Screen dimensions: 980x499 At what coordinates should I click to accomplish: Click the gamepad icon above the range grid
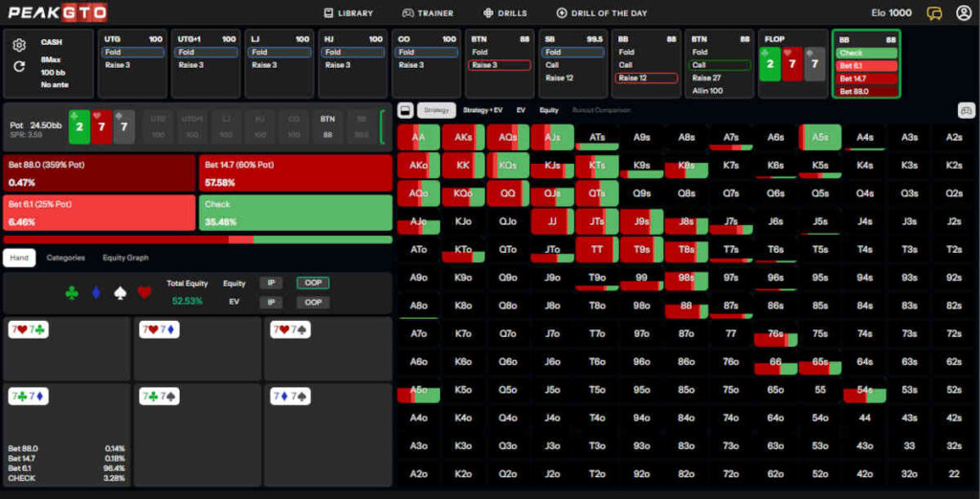966,110
